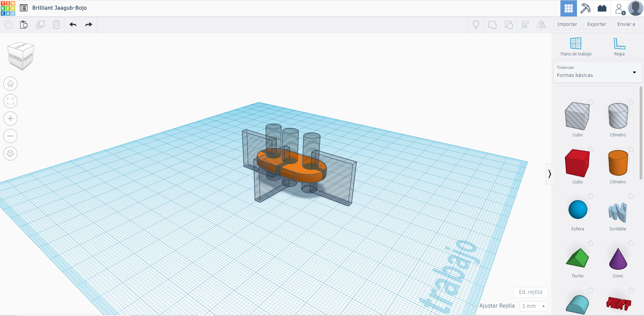This screenshot has width=644, height=316.
Task: Undo the last action
Action: pos(73,25)
